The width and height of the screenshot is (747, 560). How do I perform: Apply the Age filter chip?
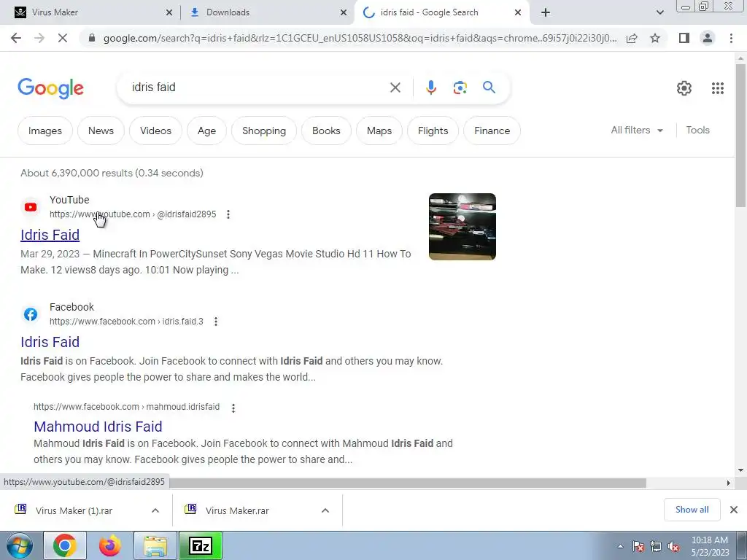[x=206, y=131]
